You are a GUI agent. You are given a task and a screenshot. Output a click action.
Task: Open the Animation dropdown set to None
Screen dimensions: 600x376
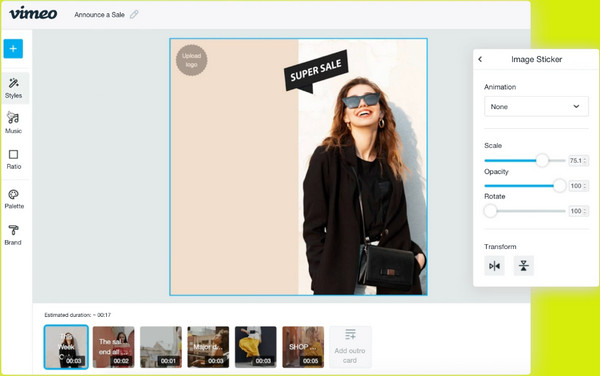click(x=536, y=106)
